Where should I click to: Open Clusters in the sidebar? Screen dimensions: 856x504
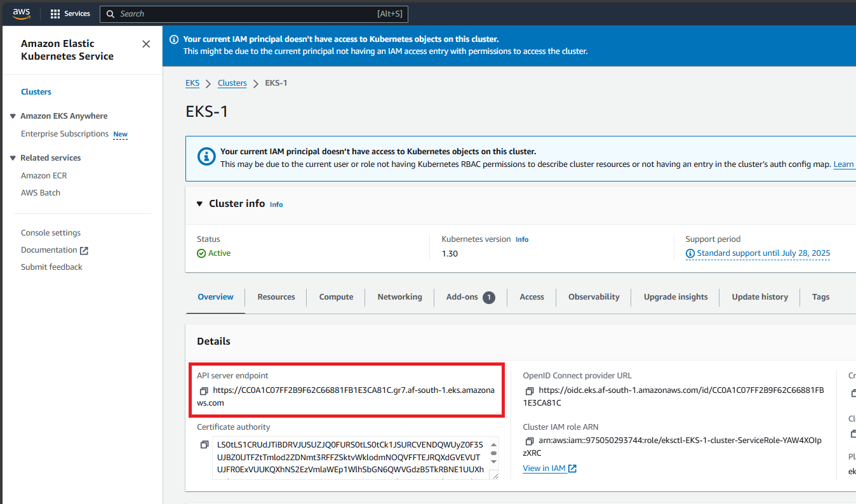coord(36,92)
